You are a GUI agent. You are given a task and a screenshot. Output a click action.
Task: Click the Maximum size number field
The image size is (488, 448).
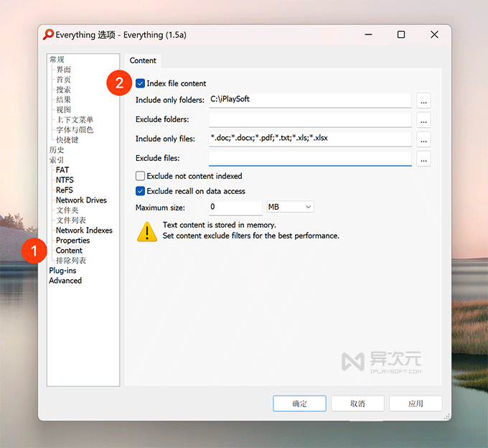(x=235, y=207)
